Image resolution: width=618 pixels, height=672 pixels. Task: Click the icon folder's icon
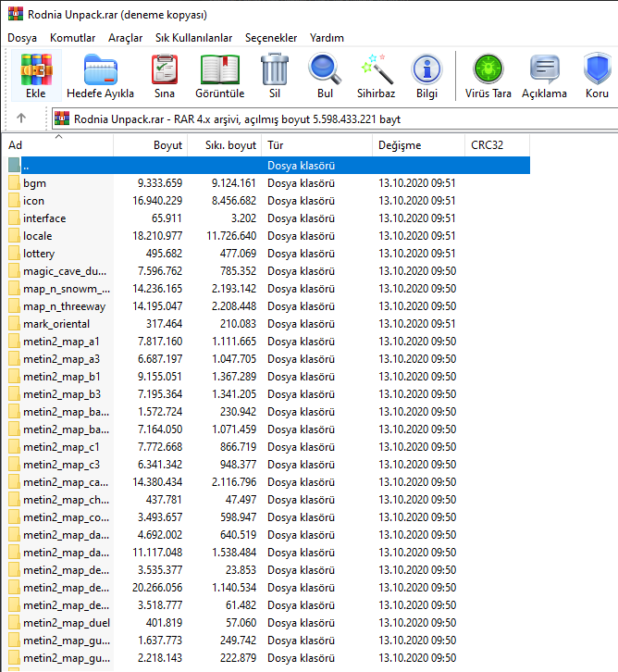[x=14, y=201]
